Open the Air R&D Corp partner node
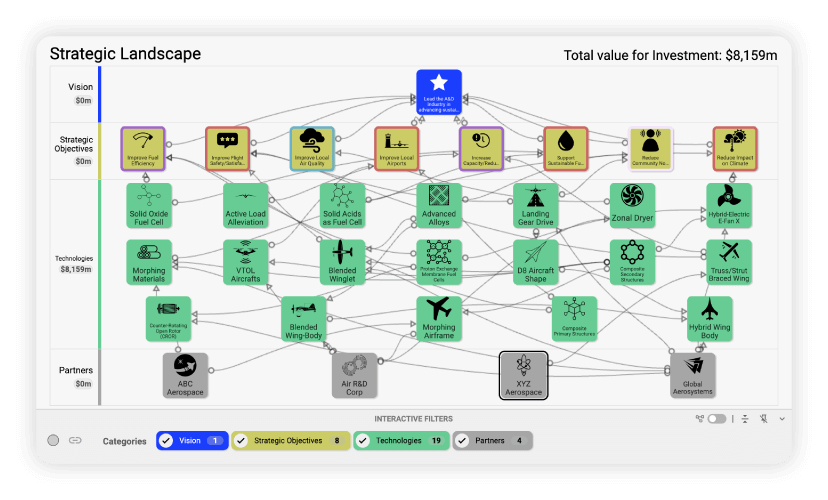 point(354,375)
